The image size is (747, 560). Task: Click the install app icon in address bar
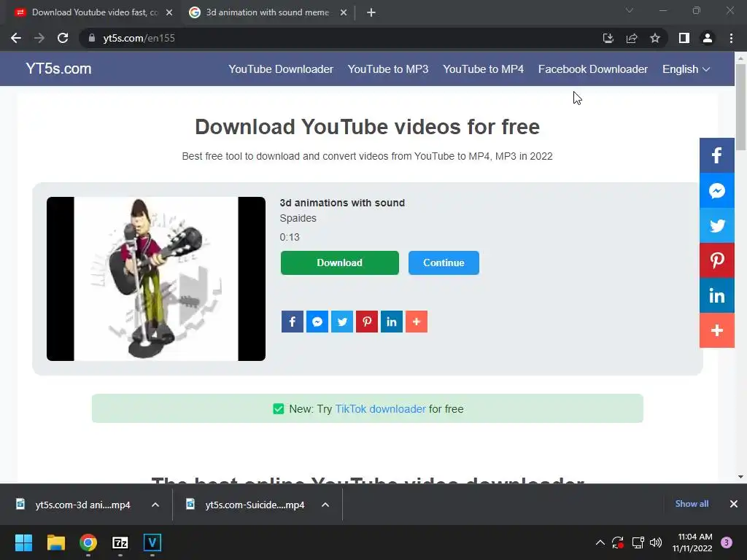[x=608, y=38]
